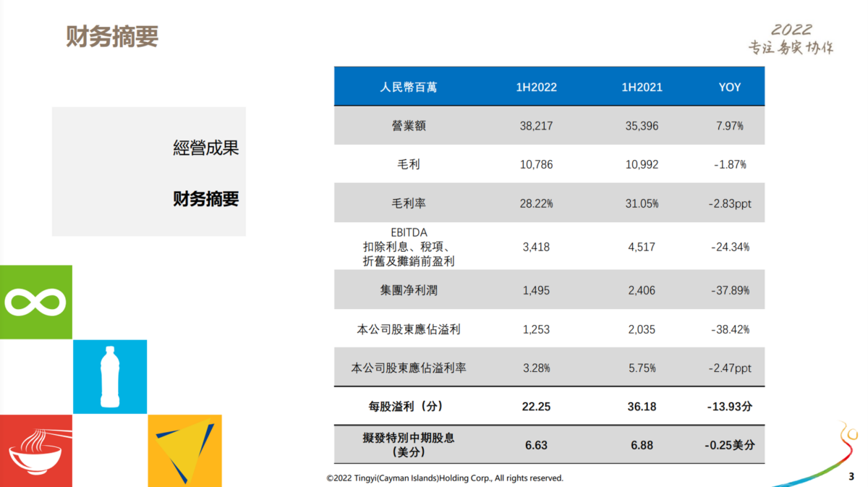Click the -13.93分 value
Viewport: 868px width, 487px height.
730,407
